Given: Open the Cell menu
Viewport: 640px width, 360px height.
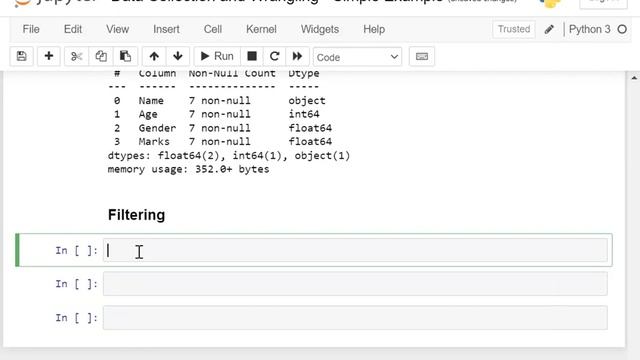Looking at the screenshot, I should click(213, 29).
